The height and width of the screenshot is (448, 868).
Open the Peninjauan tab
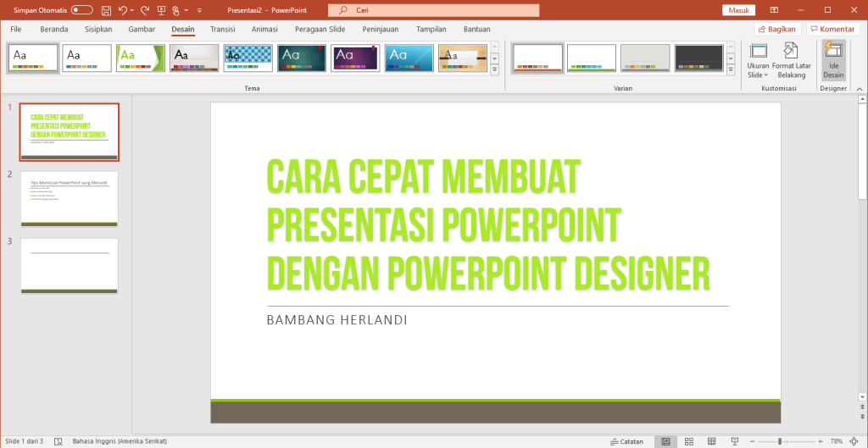[x=381, y=30]
